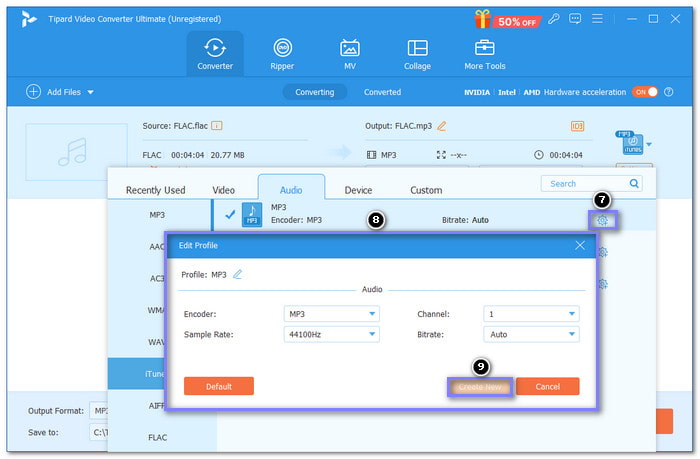The width and height of the screenshot is (700, 459).
Task: Expand output format dropdown arrow beside MP3 icon
Action: [649, 144]
